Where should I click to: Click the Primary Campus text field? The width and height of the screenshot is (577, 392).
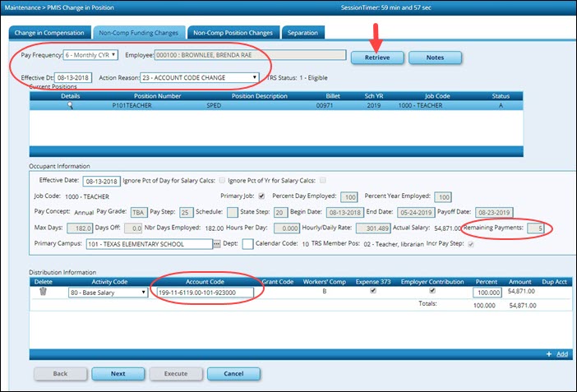(150, 244)
